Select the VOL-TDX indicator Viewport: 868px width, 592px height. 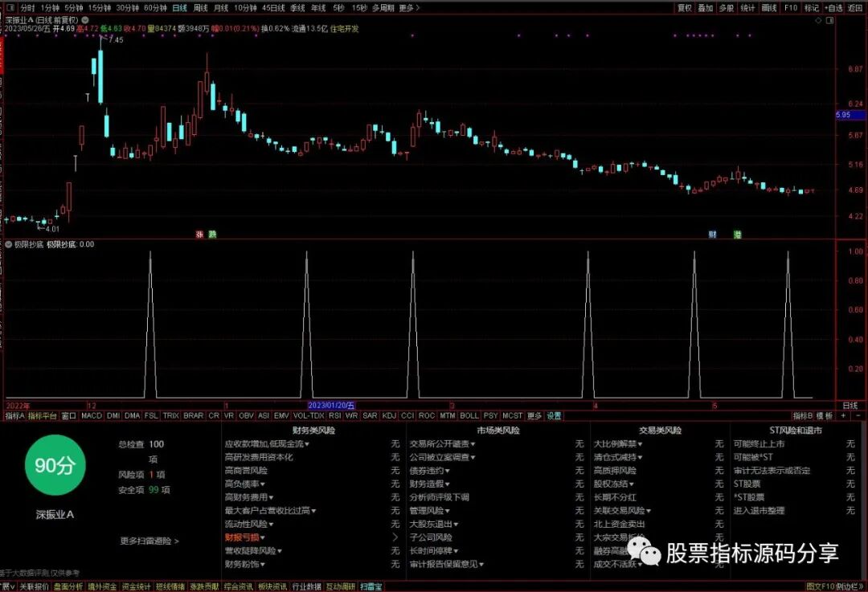309,415
